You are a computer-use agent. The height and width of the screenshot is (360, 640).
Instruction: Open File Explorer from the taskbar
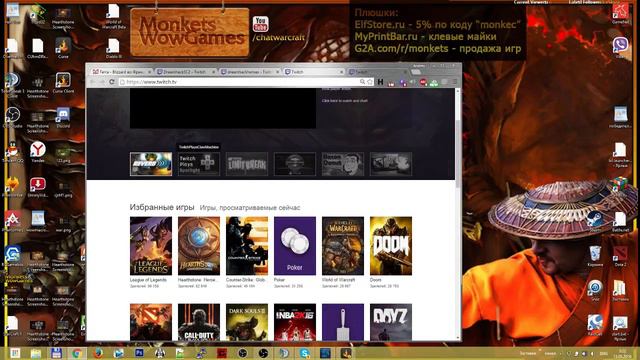36,353
